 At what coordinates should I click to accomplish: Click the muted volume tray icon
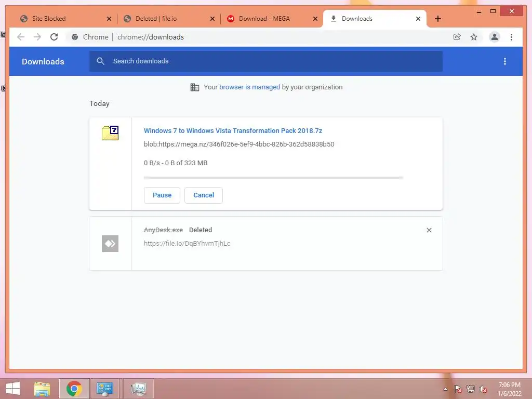(483, 389)
